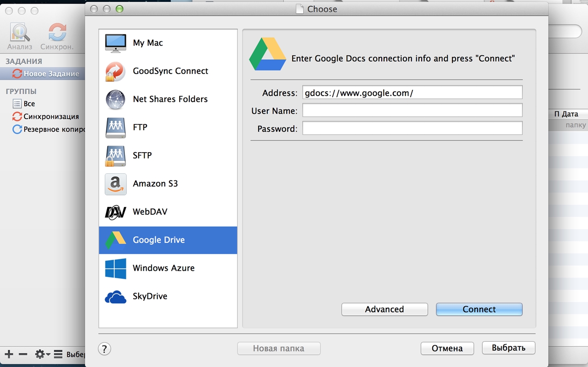Click into the Password field
588x367 pixels.
pyautogui.click(x=412, y=128)
